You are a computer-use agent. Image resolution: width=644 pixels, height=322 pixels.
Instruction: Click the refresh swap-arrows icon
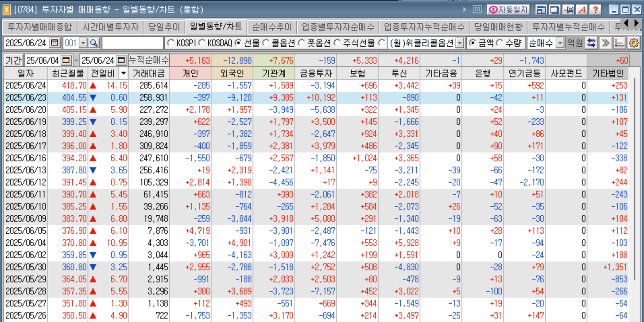point(592,43)
